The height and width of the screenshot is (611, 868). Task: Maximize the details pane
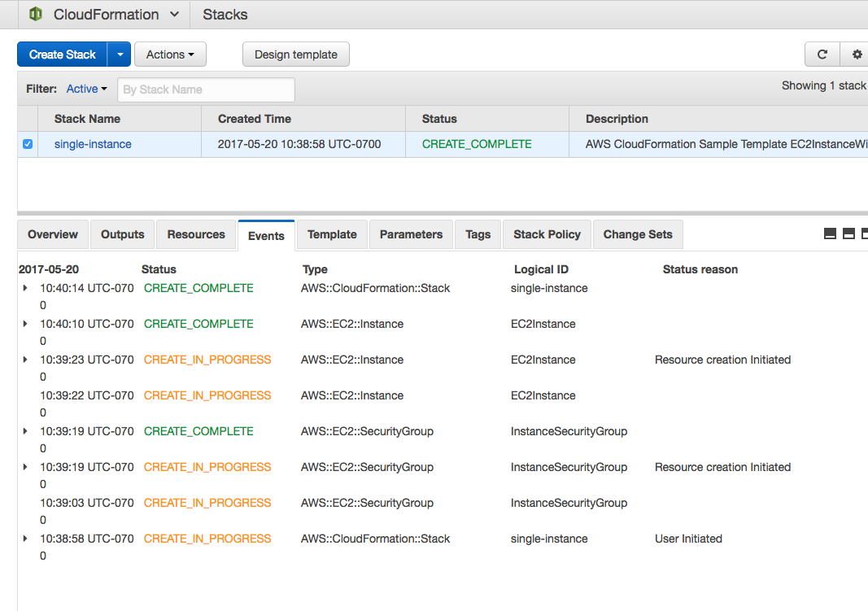pyautogui.click(x=864, y=233)
